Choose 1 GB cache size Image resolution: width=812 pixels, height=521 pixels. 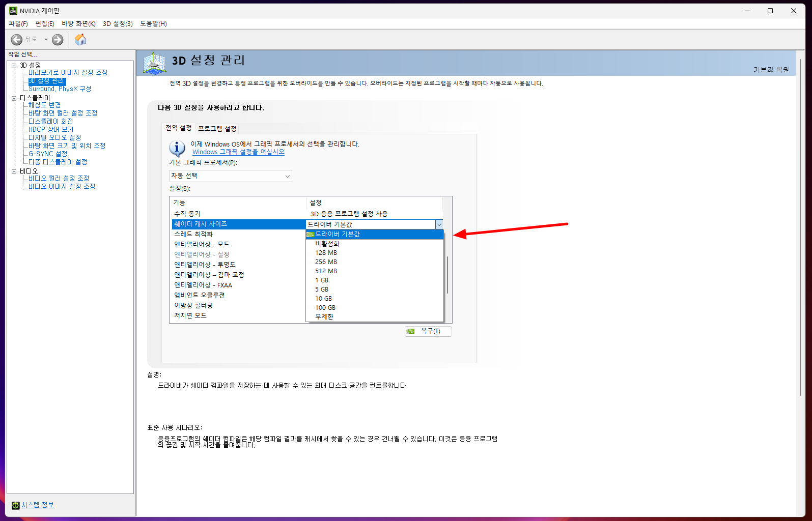point(375,280)
